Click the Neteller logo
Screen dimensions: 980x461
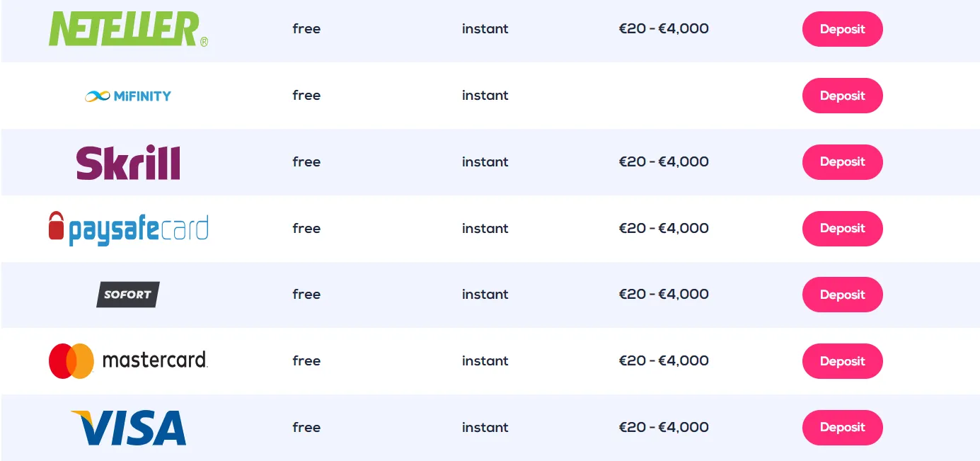pos(128,30)
